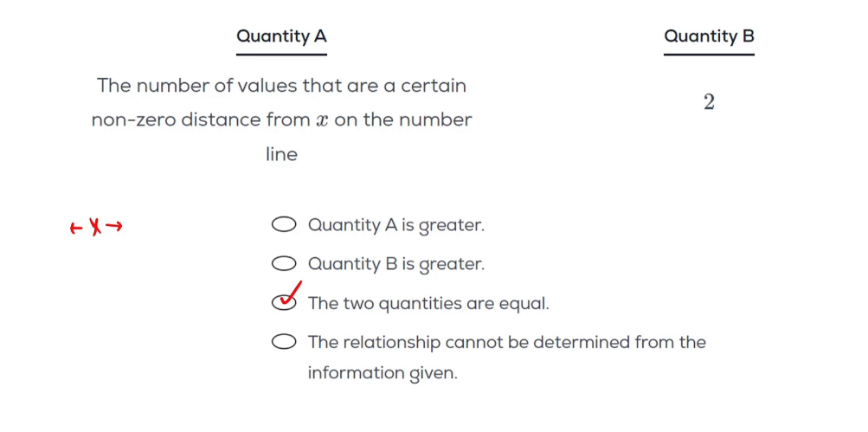This screenshot has height=432, width=868.
Task: Click the red handwritten x annotation
Action: pos(95,227)
